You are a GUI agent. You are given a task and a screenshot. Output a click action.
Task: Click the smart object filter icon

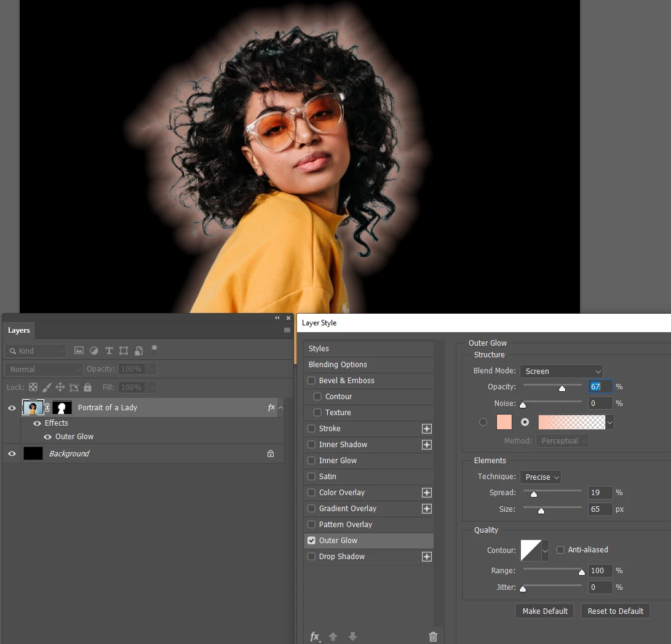[138, 351]
